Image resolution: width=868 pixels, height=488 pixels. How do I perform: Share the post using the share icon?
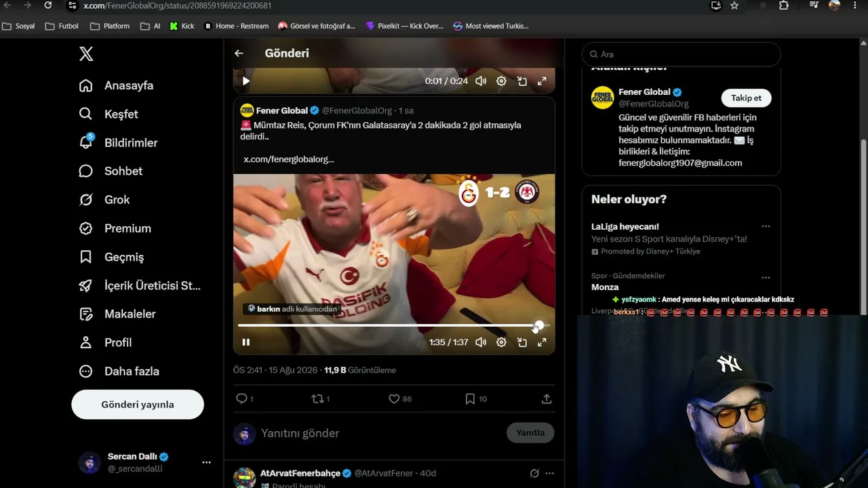pyautogui.click(x=547, y=399)
